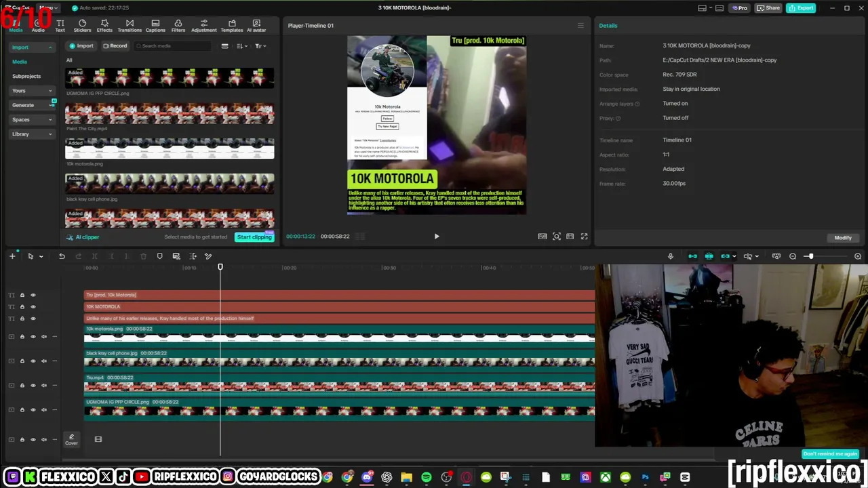Hide the 10K MOTOROLA text track

[33, 306]
